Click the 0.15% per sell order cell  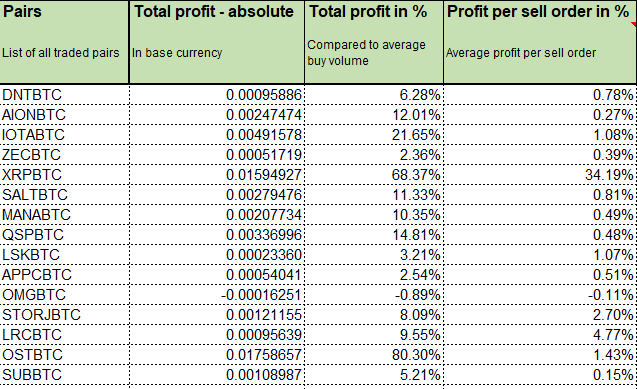[x=540, y=374]
